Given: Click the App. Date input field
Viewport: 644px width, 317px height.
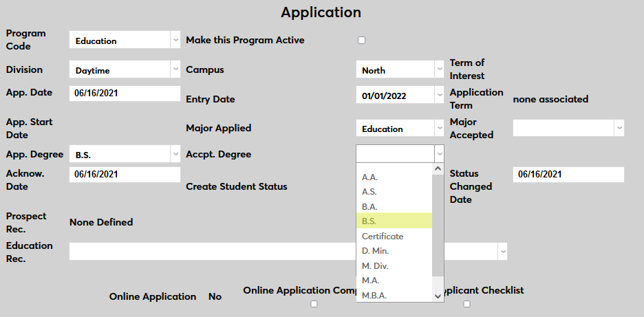Looking at the screenshot, I should 125,94.
